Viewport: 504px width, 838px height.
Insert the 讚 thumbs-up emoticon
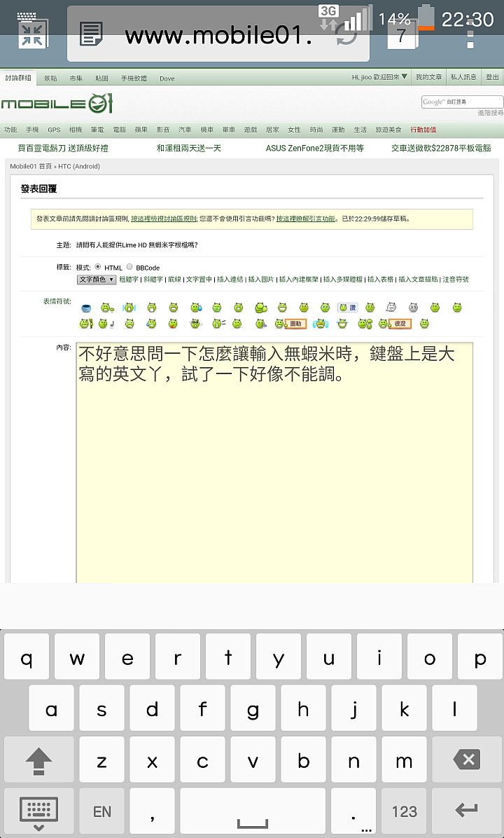pos(348,308)
